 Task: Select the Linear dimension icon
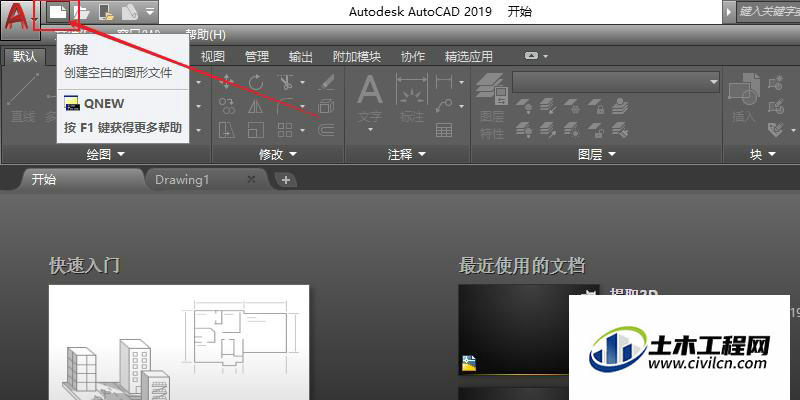(x=444, y=82)
